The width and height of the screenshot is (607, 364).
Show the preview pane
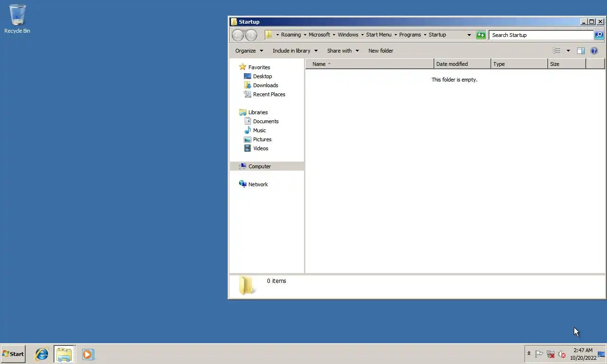(x=580, y=51)
